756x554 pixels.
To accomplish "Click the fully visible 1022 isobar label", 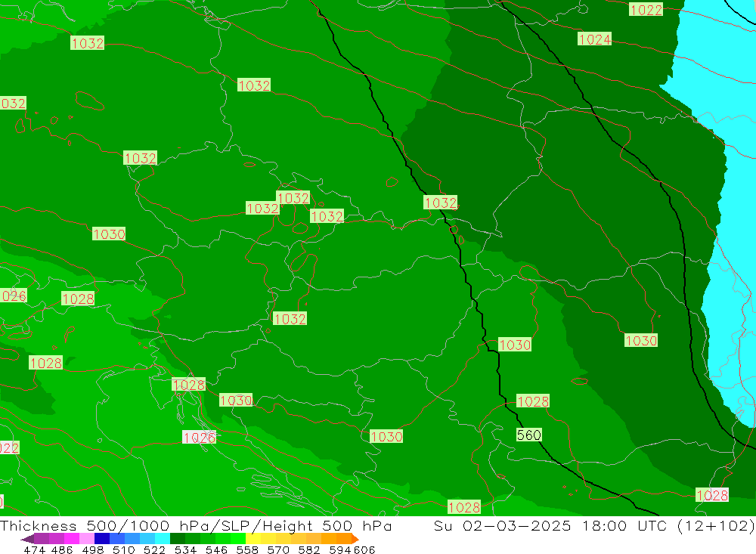I will point(646,9).
